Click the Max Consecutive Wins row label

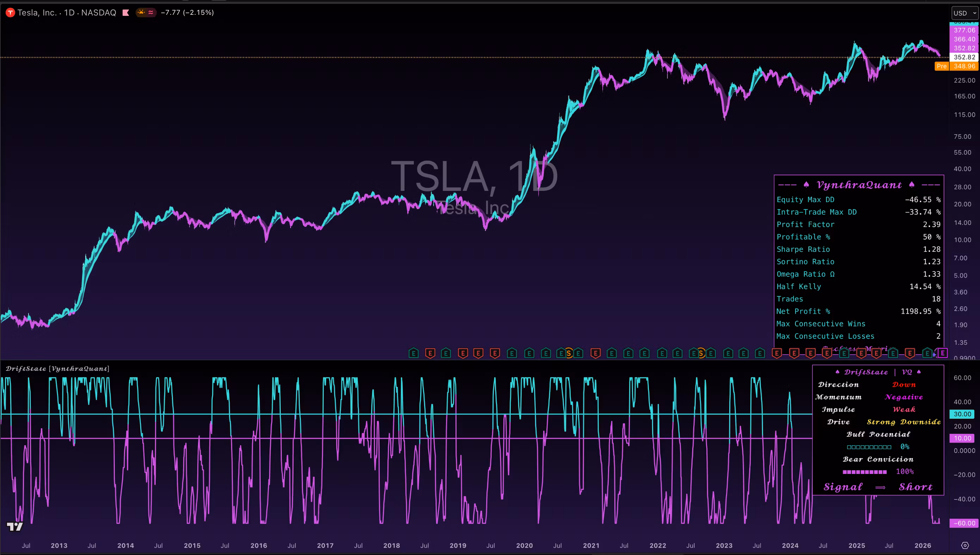pos(821,324)
